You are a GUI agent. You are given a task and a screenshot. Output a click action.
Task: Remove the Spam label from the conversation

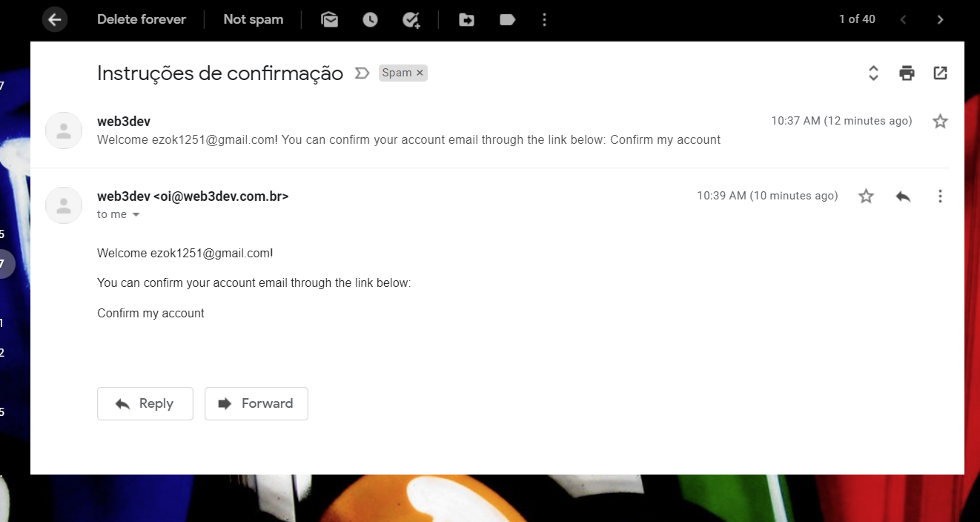click(x=419, y=73)
